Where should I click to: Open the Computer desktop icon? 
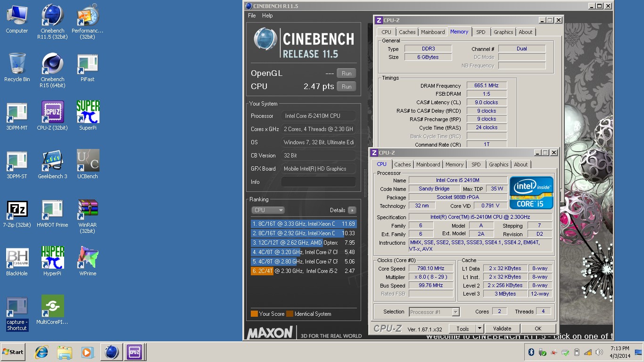pyautogui.click(x=17, y=19)
